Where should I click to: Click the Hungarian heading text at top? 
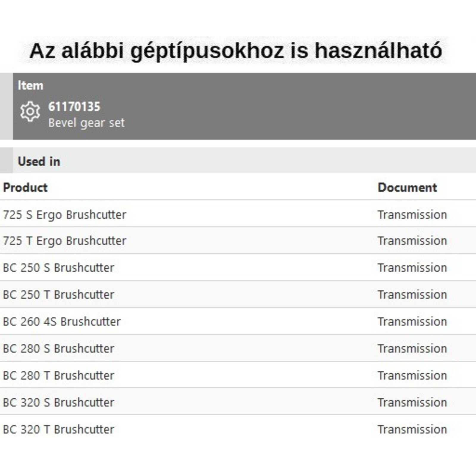236,51
